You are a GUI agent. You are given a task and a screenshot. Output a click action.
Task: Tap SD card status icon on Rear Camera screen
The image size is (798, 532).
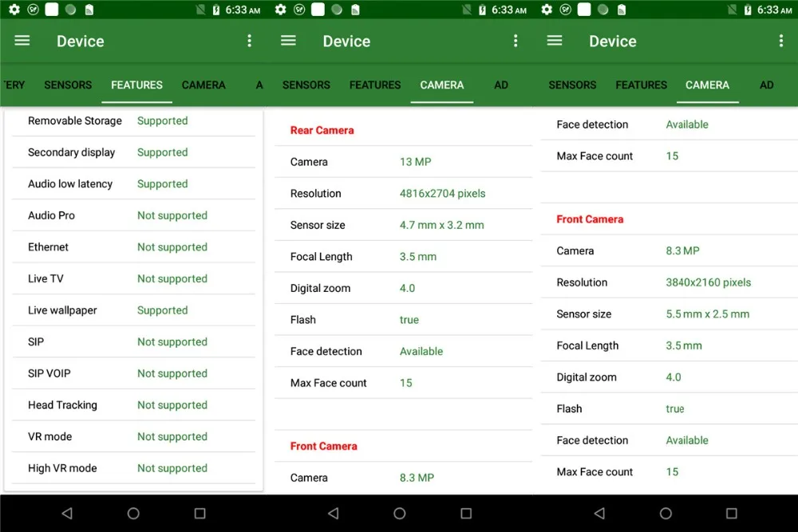[x=355, y=10]
